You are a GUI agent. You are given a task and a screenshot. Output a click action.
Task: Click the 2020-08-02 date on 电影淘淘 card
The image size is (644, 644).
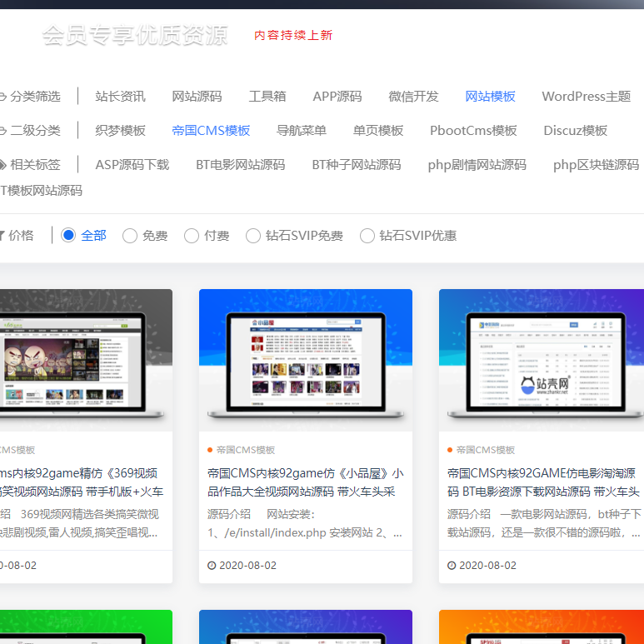click(487, 566)
